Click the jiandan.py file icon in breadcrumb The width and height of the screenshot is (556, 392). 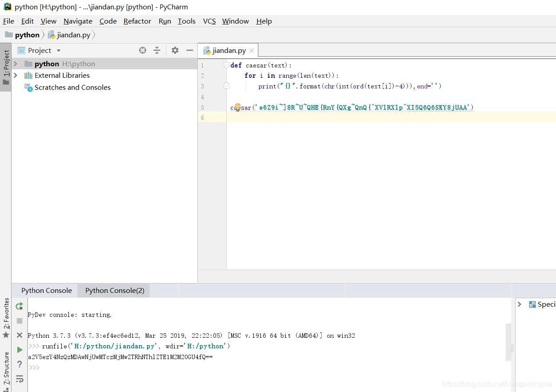pos(52,35)
